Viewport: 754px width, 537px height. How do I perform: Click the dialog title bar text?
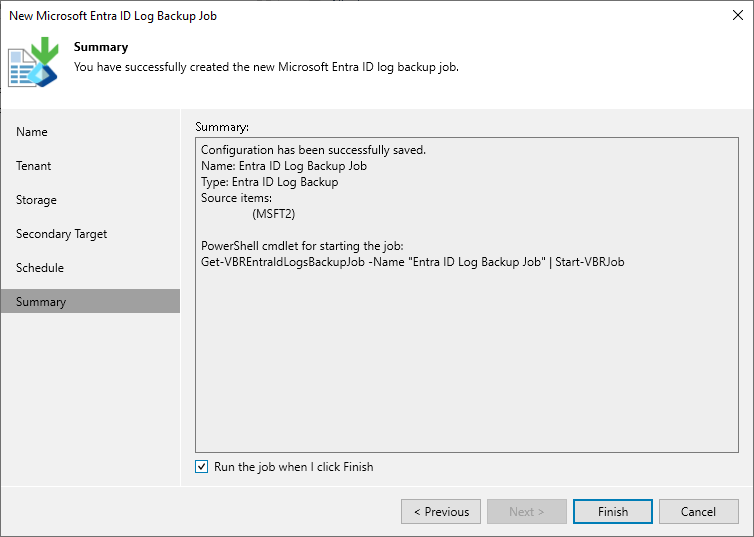(113, 16)
